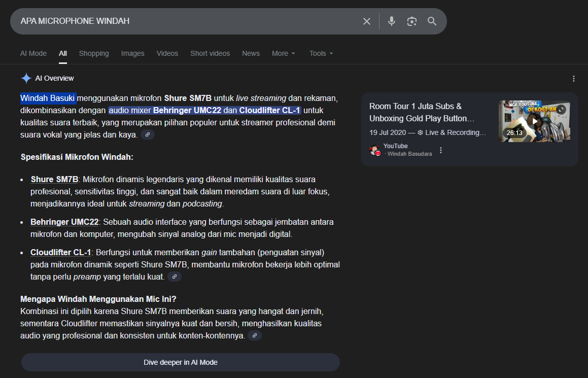Play the Room Tour video thumbnail
This screenshot has width=588, height=378.
[534, 121]
